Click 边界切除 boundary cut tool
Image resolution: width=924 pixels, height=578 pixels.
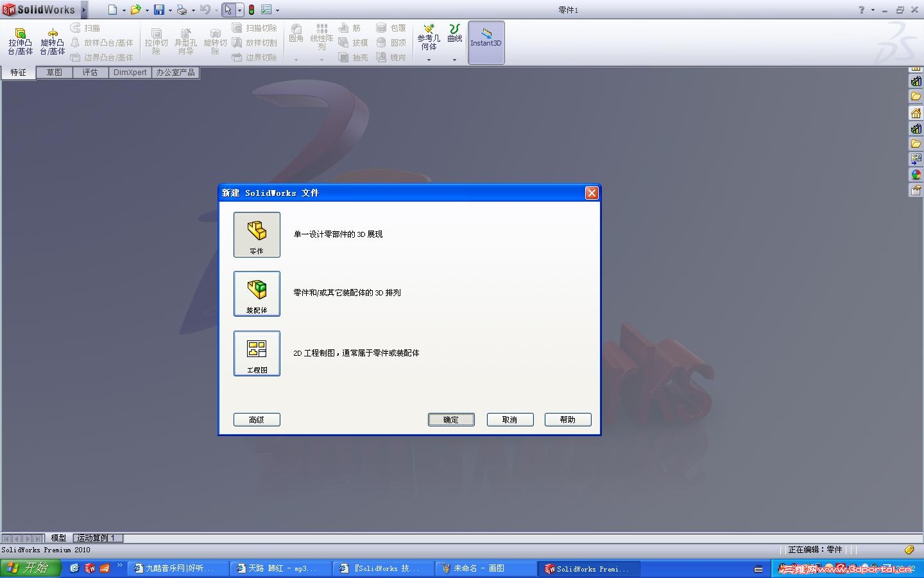click(254, 57)
